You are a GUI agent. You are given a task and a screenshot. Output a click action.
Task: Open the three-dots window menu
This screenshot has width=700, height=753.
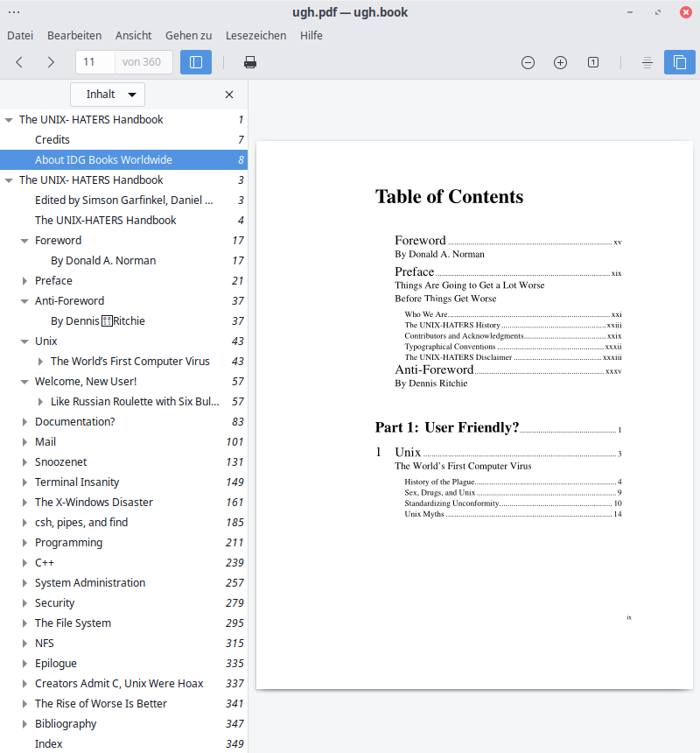coord(14,12)
